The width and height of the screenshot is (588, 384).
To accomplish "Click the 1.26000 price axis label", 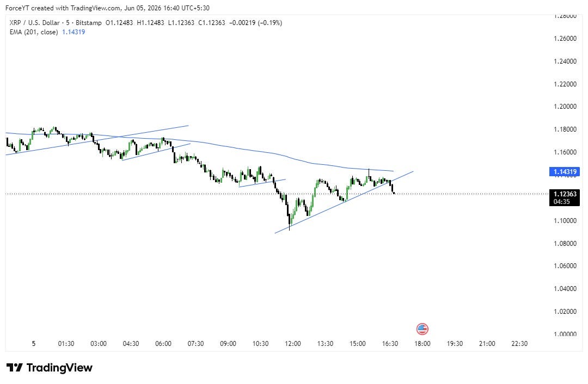I will click(565, 38).
